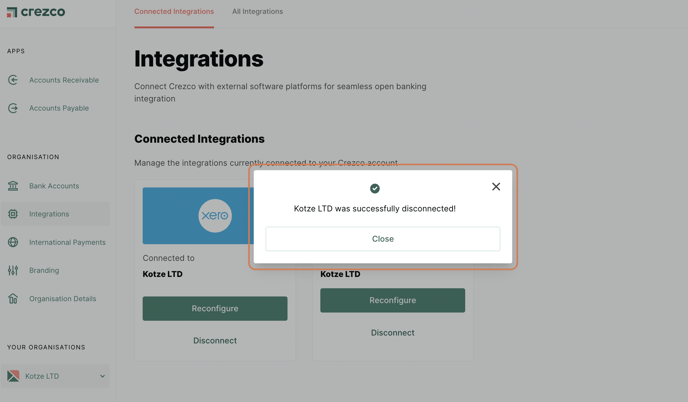The width and height of the screenshot is (688, 402).
Task: Click the Close button in the dialog
Action: point(383,239)
